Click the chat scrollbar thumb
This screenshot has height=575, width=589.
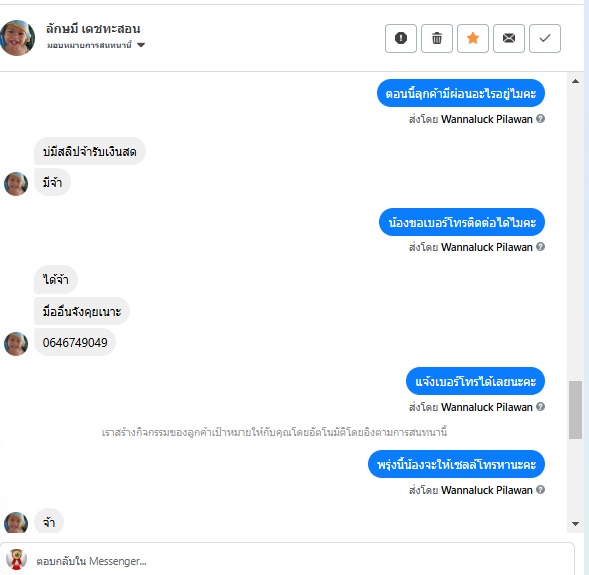pos(575,410)
